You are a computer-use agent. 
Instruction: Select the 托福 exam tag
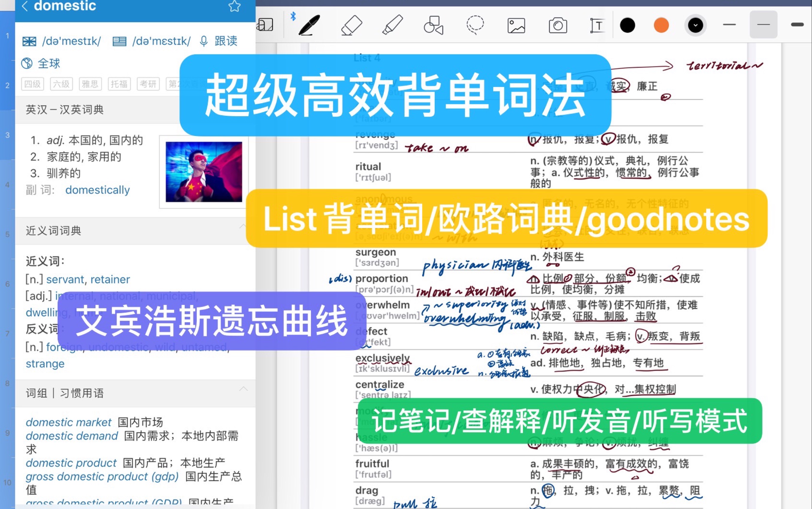click(119, 84)
